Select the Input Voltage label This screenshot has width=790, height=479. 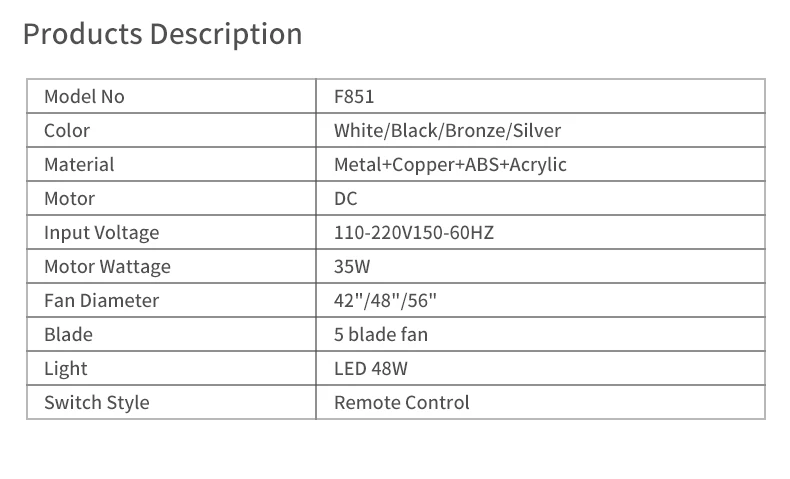point(101,233)
